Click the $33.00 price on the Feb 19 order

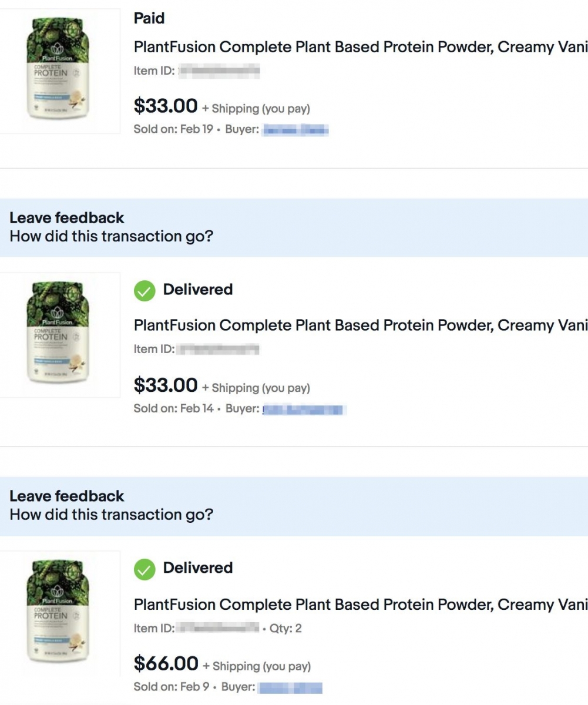coord(166,106)
